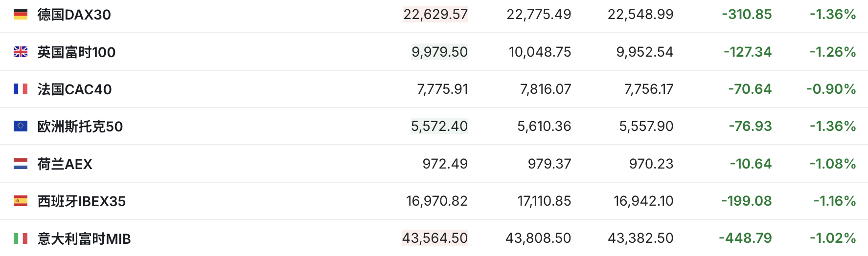The image size is (868, 256).
Task: Click the German flag icon
Action: click(x=21, y=15)
